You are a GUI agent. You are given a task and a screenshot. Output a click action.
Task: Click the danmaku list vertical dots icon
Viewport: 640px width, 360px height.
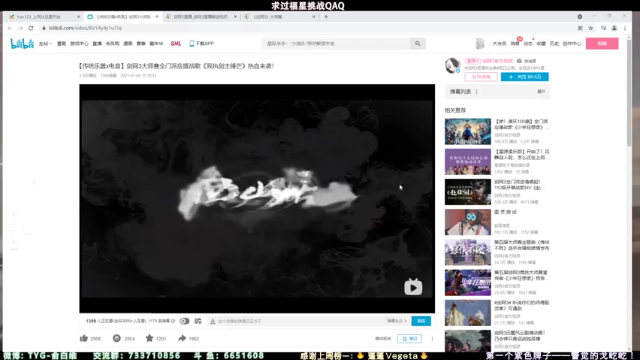[x=476, y=92]
